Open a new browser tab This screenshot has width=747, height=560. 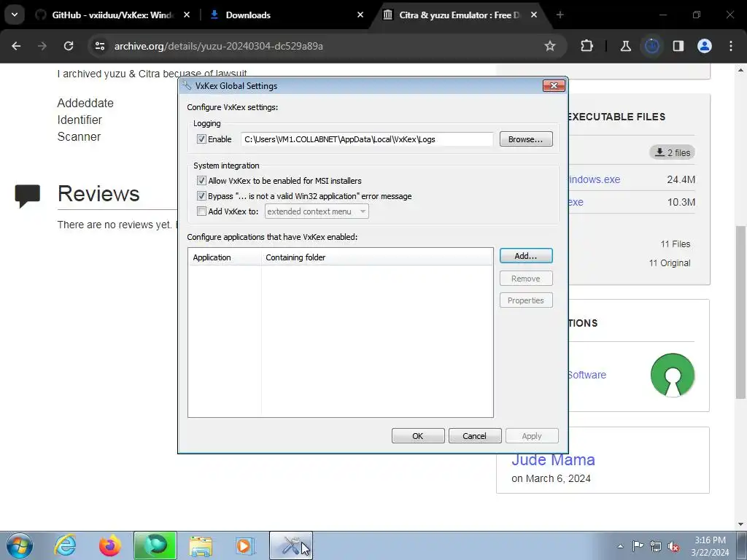[560, 15]
